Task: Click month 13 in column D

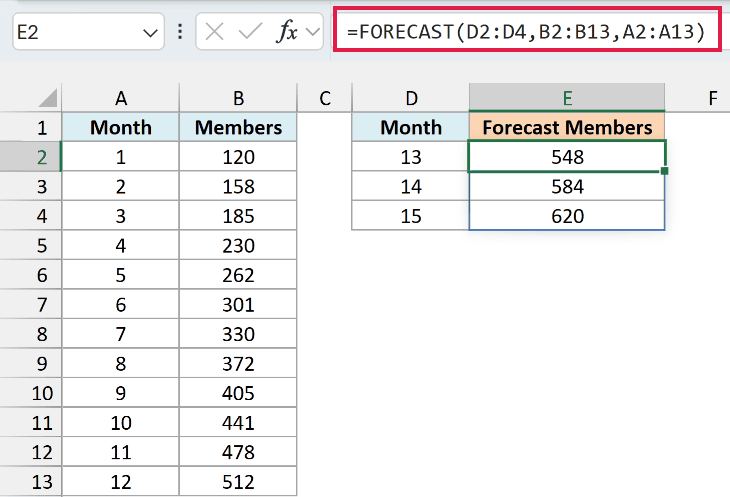Action: [411, 157]
